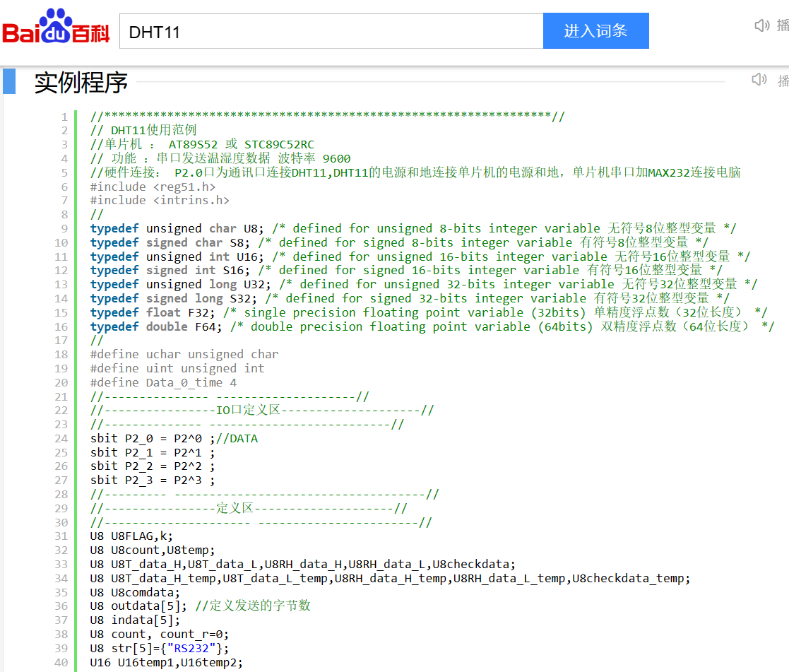The width and height of the screenshot is (789, 672).
Task: Click 'U16 U16temp1,U16temp2;' line
Action: (167, 662)
